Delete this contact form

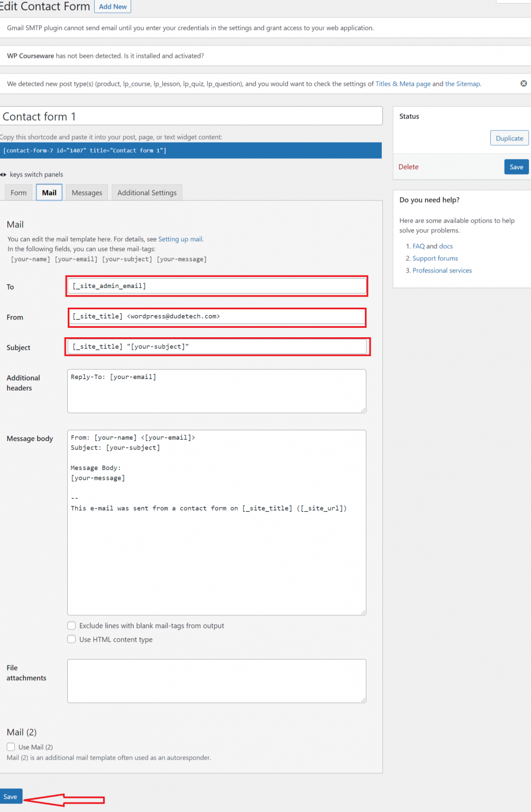coord(408,167)
